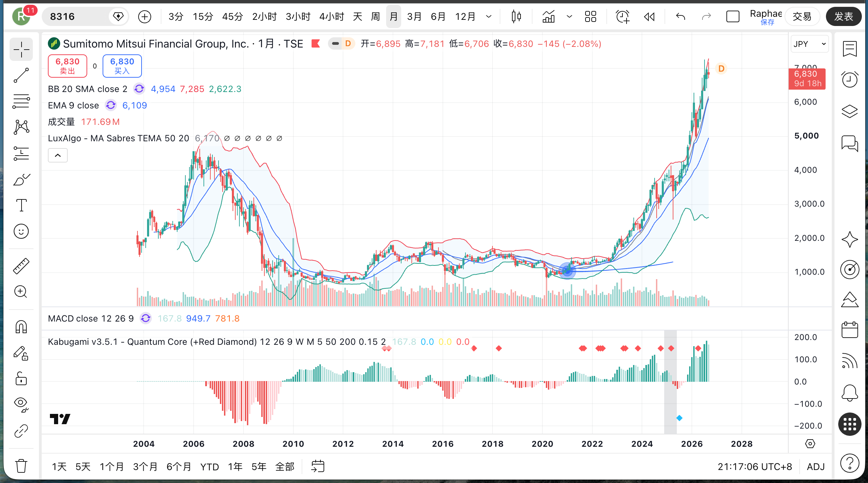Image resolution: width=868 pixels, height=483 pixels.
Task: Toggle hide all drawings eye icon
Action: coord(21,405)
